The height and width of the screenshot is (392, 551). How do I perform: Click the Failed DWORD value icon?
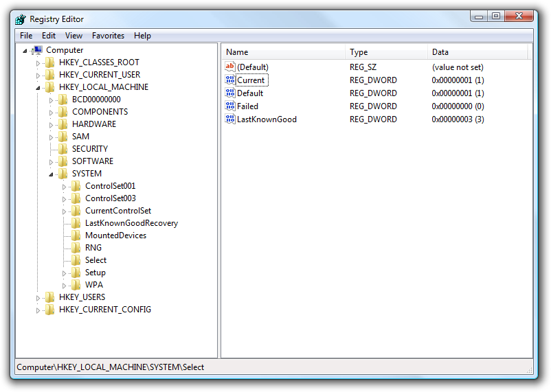click(x=230, y=106)
